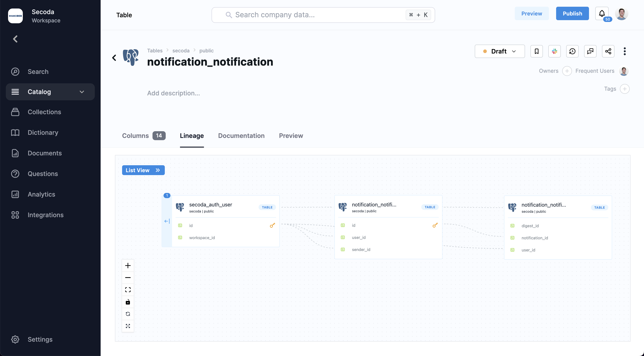Click the PostgreSQL elephant icon by title

coord(131,57)
